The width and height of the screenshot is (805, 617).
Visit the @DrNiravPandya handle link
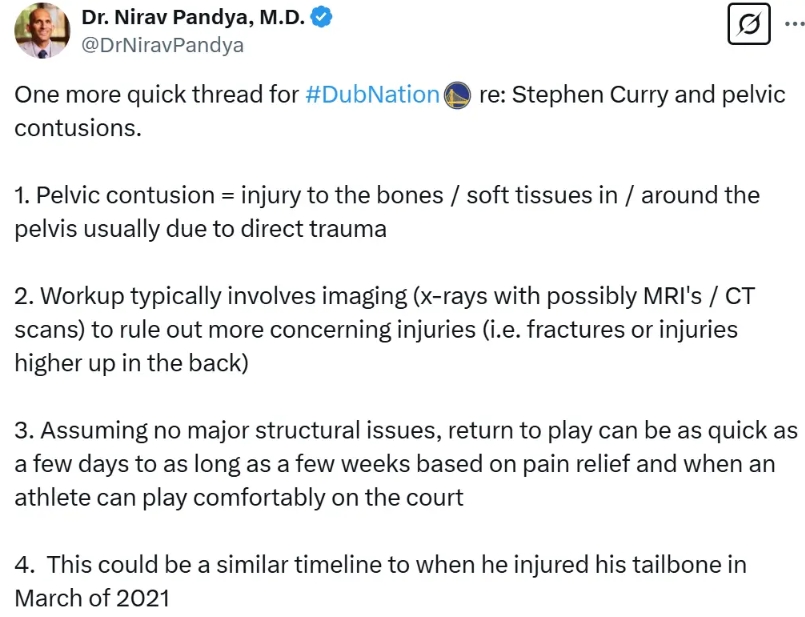pyautogui.click(x=162, y=45)
